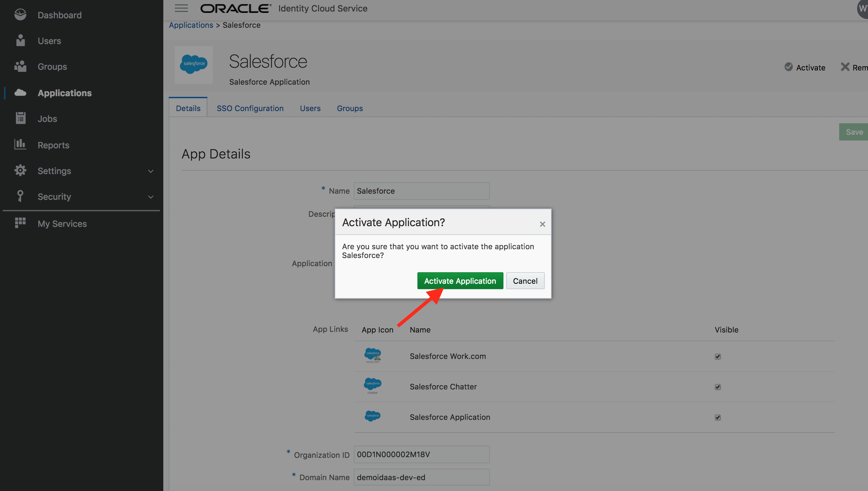Close the Activate Application dialog

coord(542,224)
